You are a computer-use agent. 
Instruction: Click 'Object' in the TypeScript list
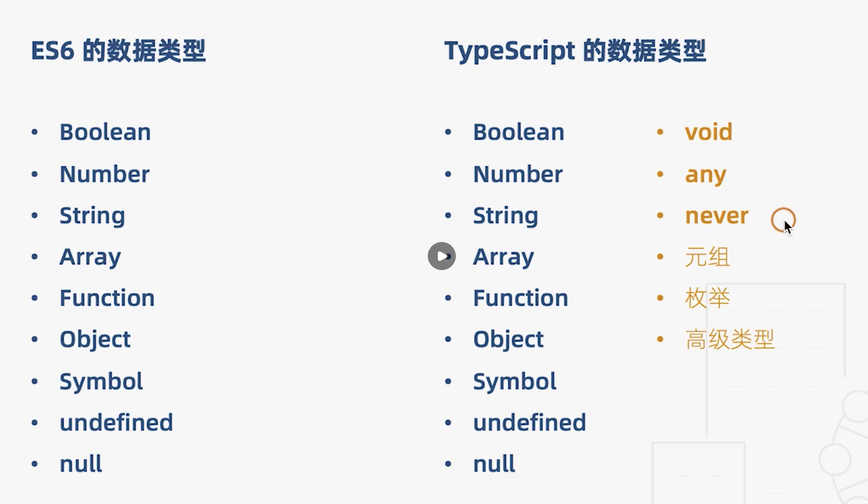tap(509, 340)
